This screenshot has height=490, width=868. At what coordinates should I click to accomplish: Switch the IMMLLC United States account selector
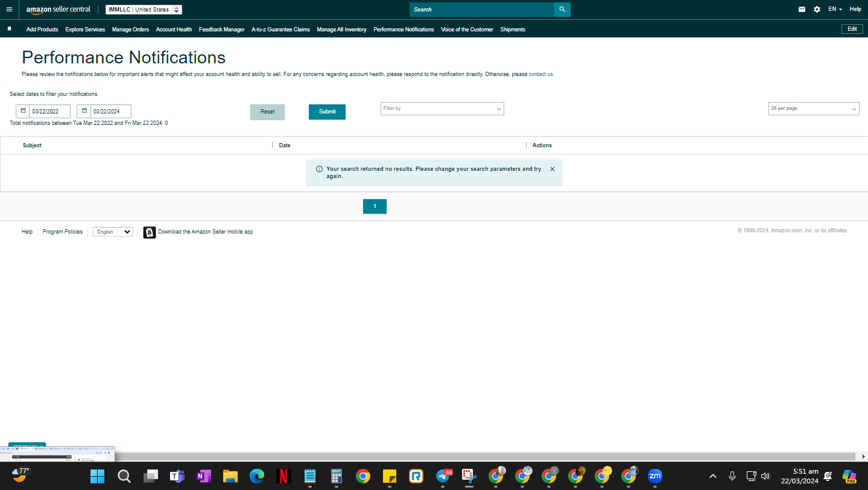point(144,10)
